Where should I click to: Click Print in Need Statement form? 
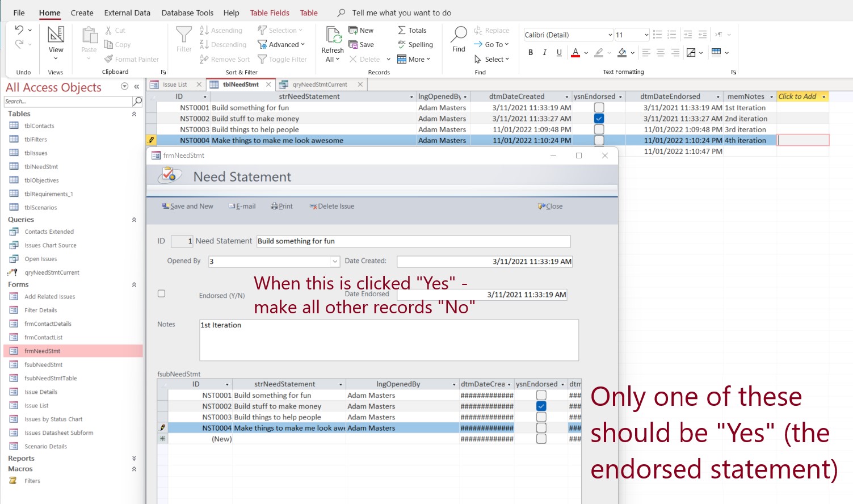(282, 207)
